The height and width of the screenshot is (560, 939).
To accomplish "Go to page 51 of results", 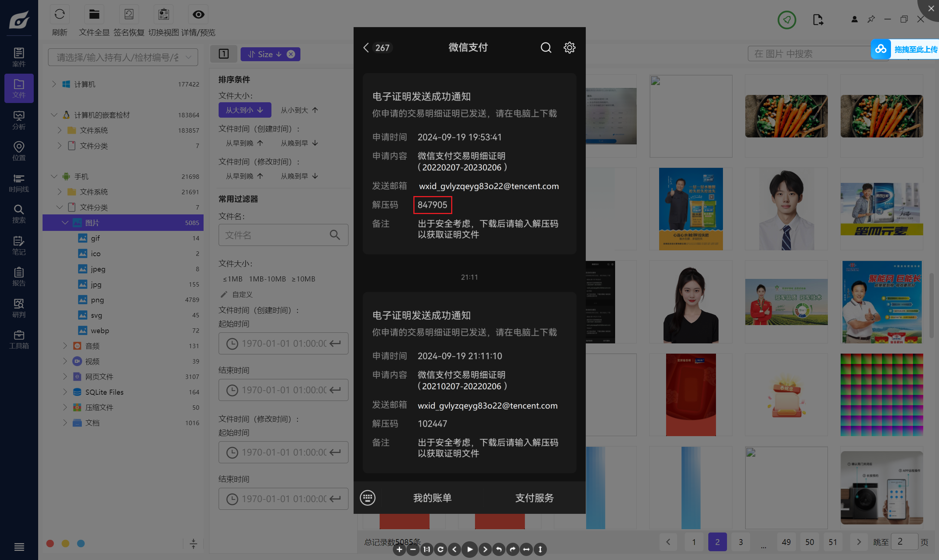I will click(x=833, y=542).
